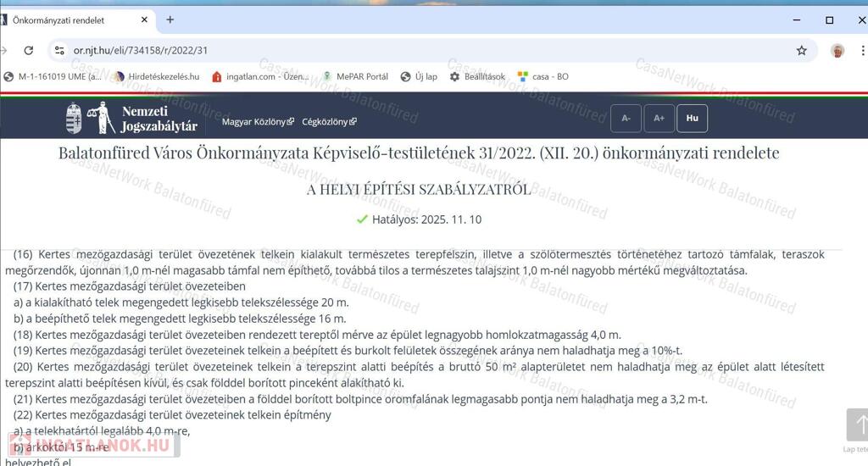
Task: Open the Hirdetéskezelés.hu bookmark
Action: click(x=156, y=76)
